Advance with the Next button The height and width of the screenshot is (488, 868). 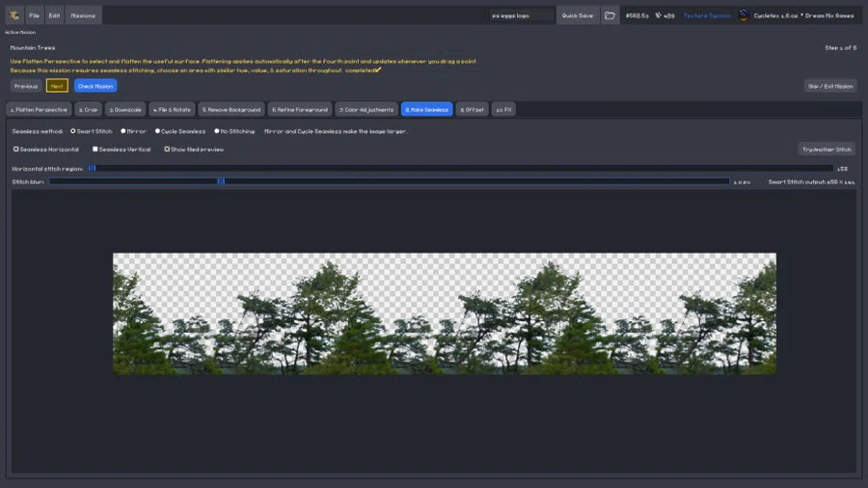click(x=57, y=86)
